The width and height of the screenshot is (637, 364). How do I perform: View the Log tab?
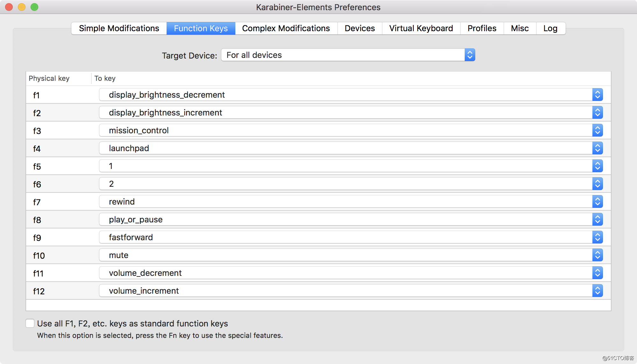(x=550, y=28)
